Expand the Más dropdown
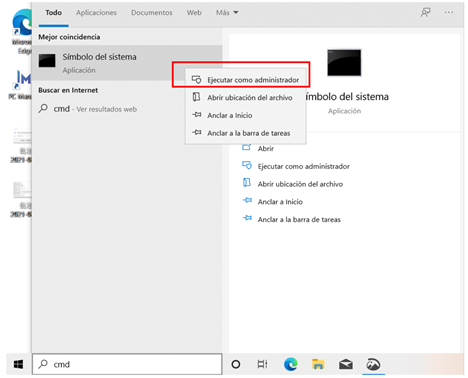 click(x=227, y=13)
